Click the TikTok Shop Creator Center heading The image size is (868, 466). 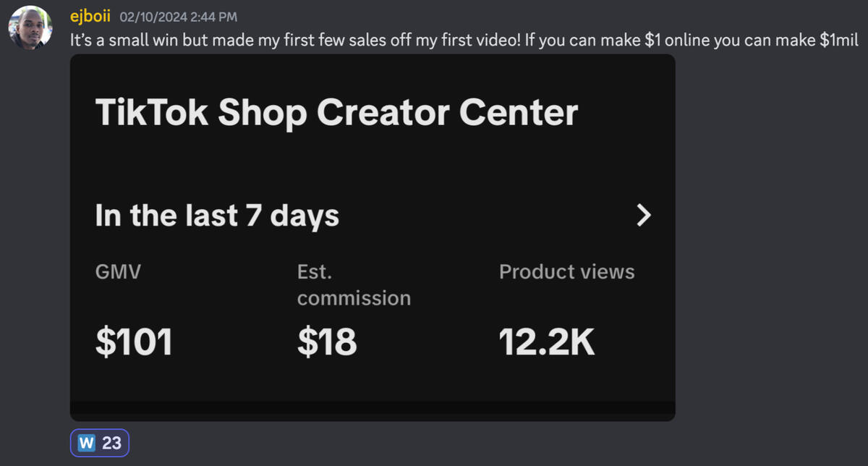click(336, 113)
